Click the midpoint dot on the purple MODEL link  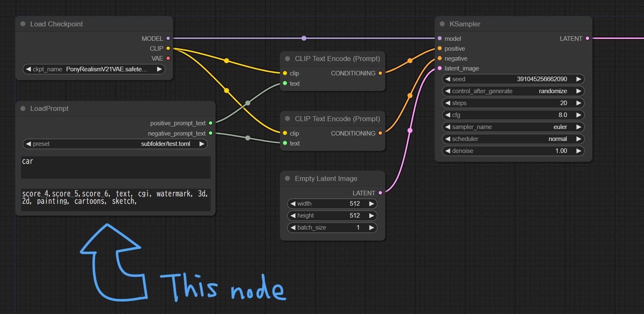coord(304,38)
